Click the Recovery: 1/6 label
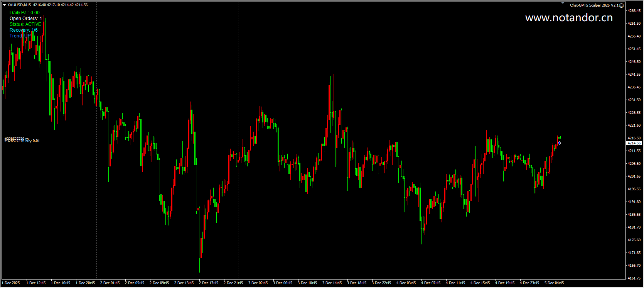Image resolution: width=644 pixels, height=288 pixels. coord(24,30)
